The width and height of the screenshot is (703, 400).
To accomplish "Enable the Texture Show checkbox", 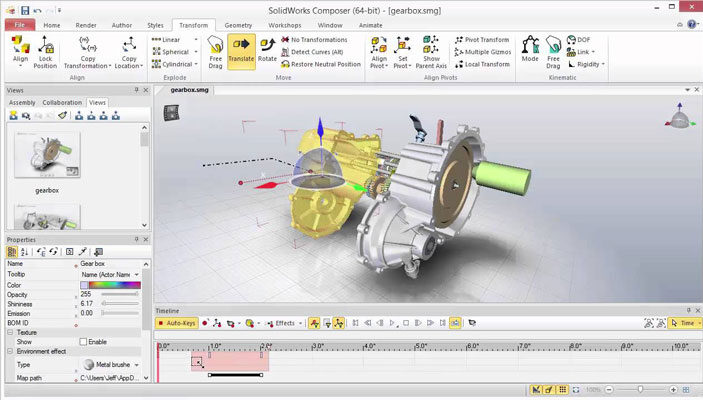I will coord(83,342).
